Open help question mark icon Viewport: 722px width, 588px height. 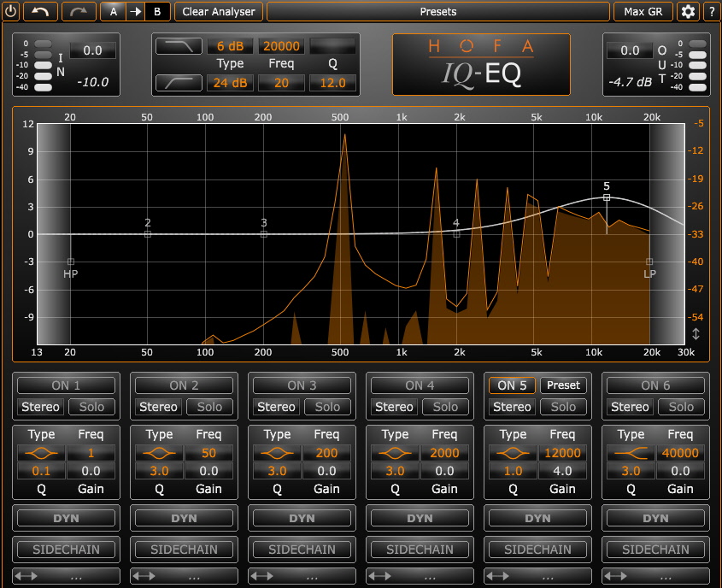tap(712, 11)
